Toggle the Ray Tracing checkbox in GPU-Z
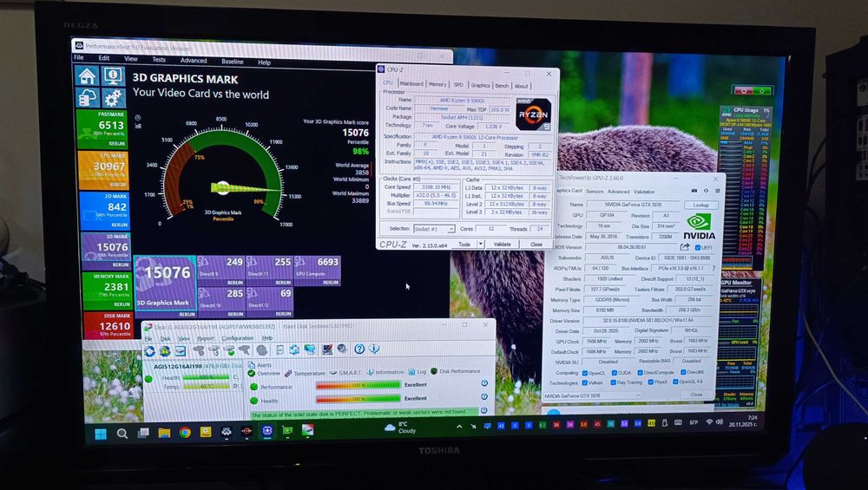This screenshot has width=868, height=490. pos(614,382)
